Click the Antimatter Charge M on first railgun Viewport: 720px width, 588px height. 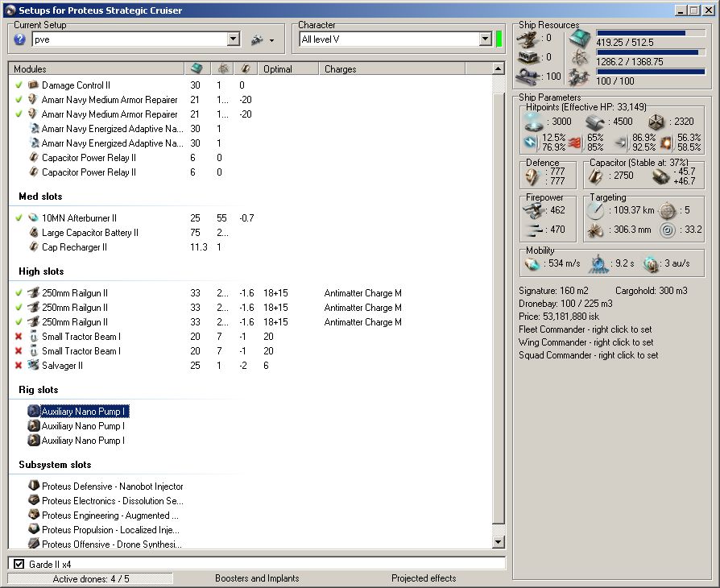pyautogui.click(x=362, y=293)
